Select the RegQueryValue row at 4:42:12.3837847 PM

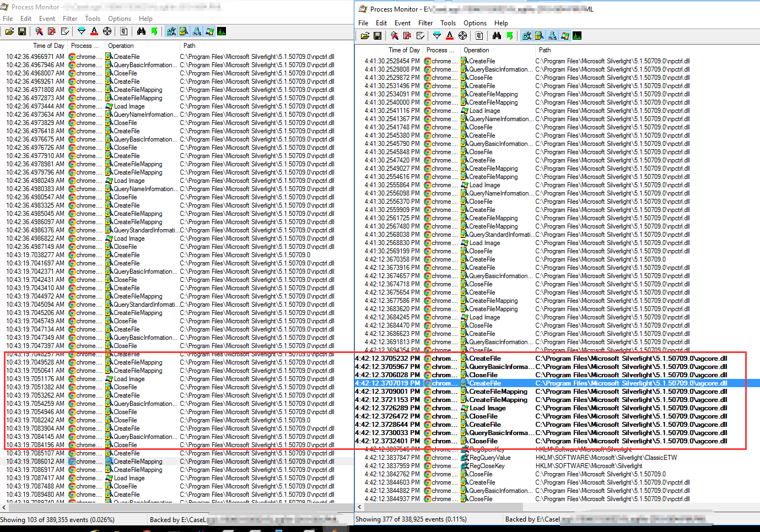(557, 458)
